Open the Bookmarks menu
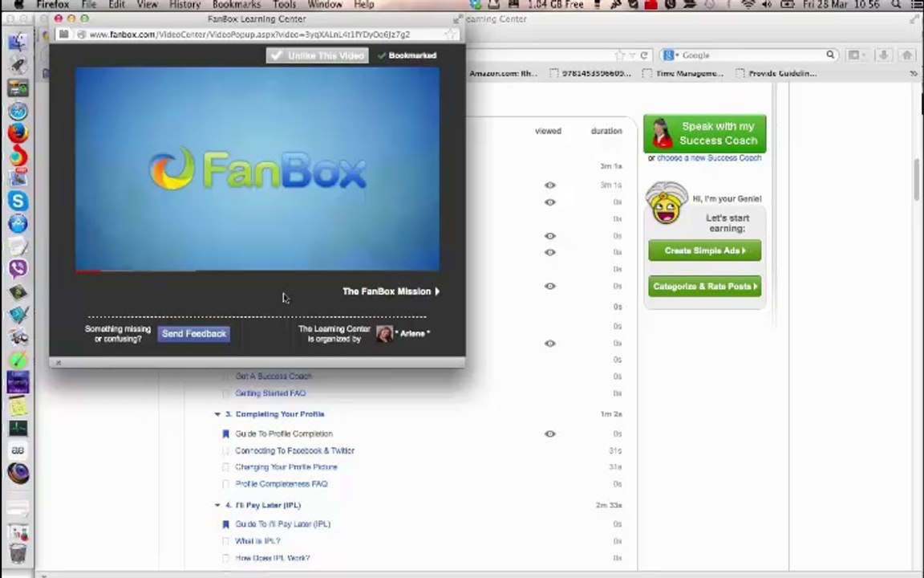This screenshot has width=924, height=578. pos(237,5)
